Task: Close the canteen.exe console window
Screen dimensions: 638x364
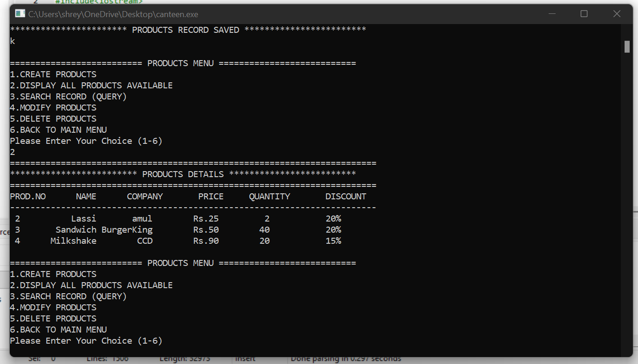Action: [617, 14]
